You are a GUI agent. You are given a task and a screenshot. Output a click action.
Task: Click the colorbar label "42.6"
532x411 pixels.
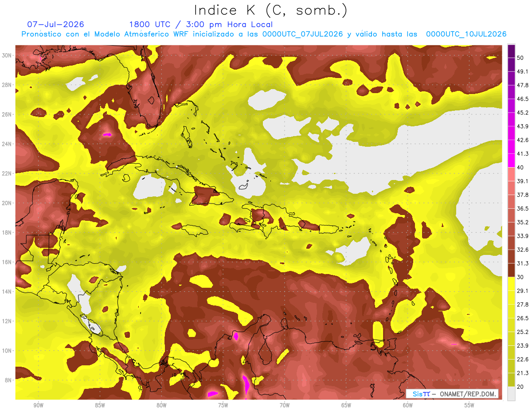pyautogui.click(x=523, y=140)
